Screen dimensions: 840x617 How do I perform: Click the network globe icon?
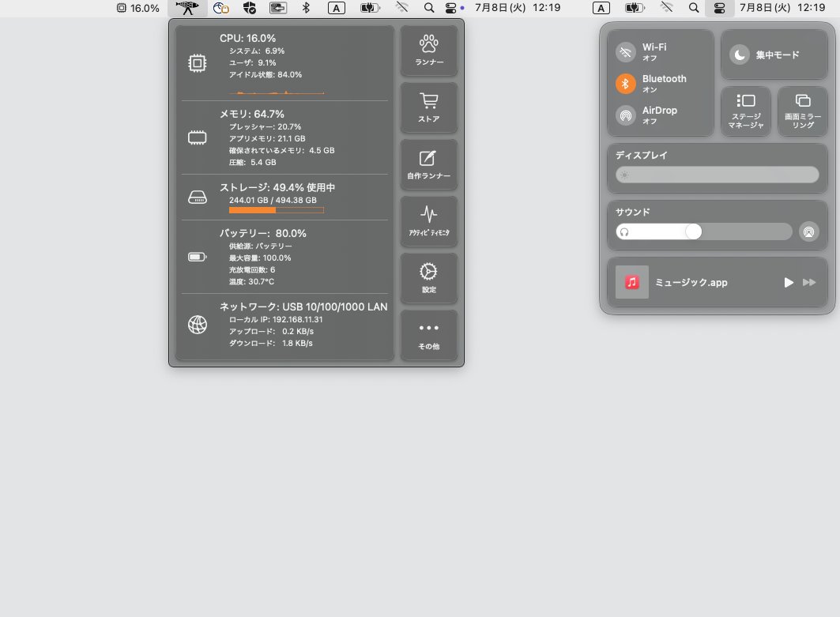pos(197,325)
